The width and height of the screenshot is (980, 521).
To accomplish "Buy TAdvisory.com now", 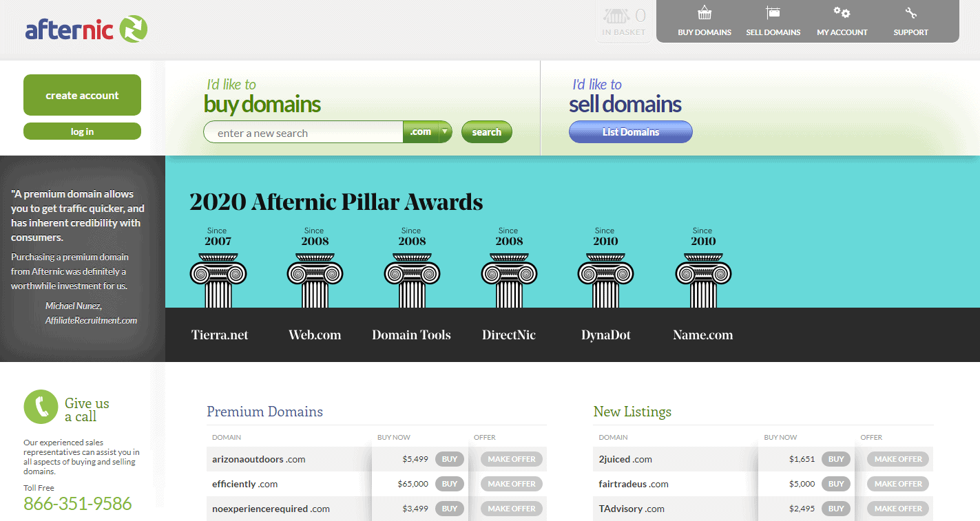I will coord(836,509).
